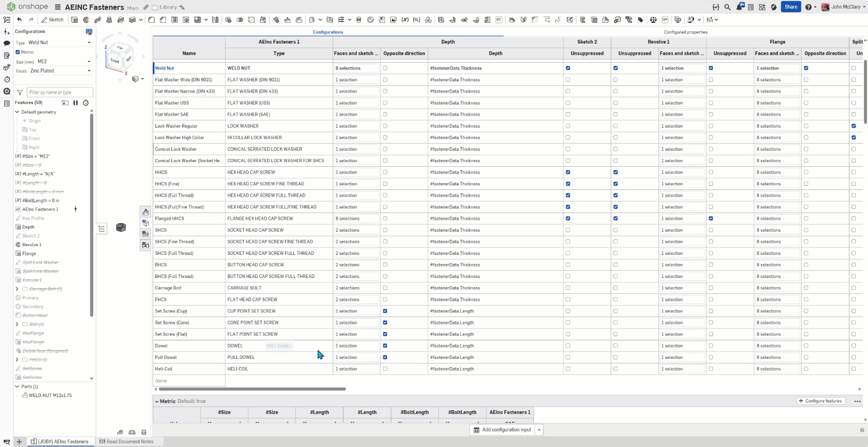Select the Revolve tool in the toolbar

86,20
